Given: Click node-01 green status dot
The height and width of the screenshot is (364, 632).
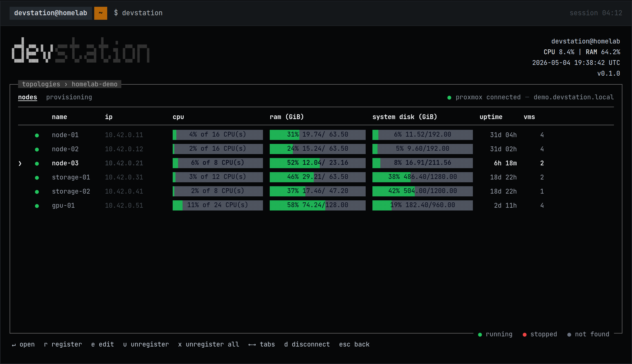Looking at the screenshot, I should [x=37, y=135].
